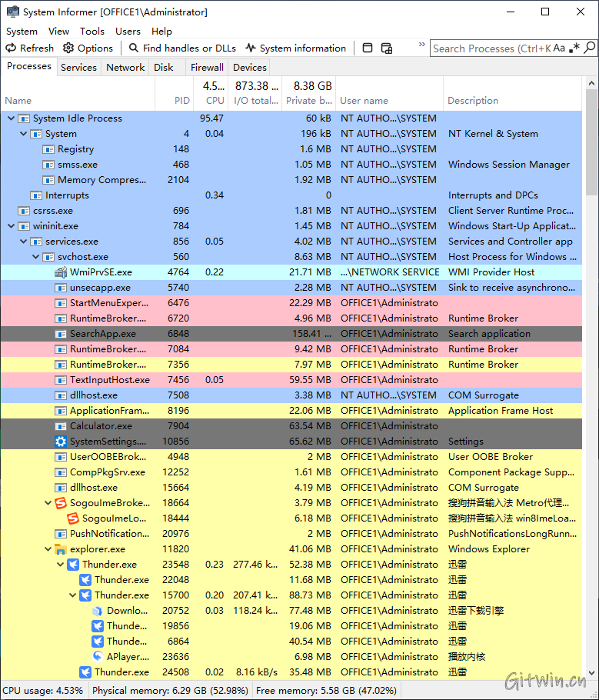
Task: Select the csrss.exe process row
Action: click(x=291, y=211)
